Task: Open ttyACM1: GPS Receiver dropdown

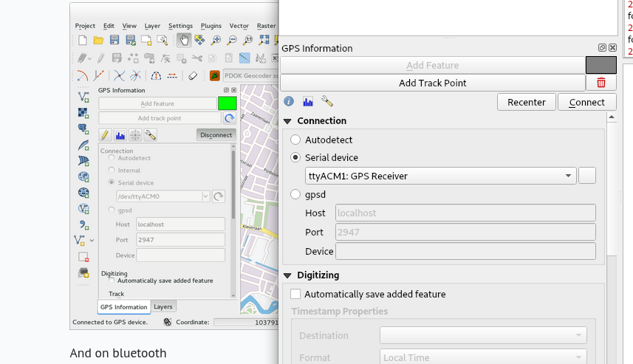Action: tap(440, 176)
